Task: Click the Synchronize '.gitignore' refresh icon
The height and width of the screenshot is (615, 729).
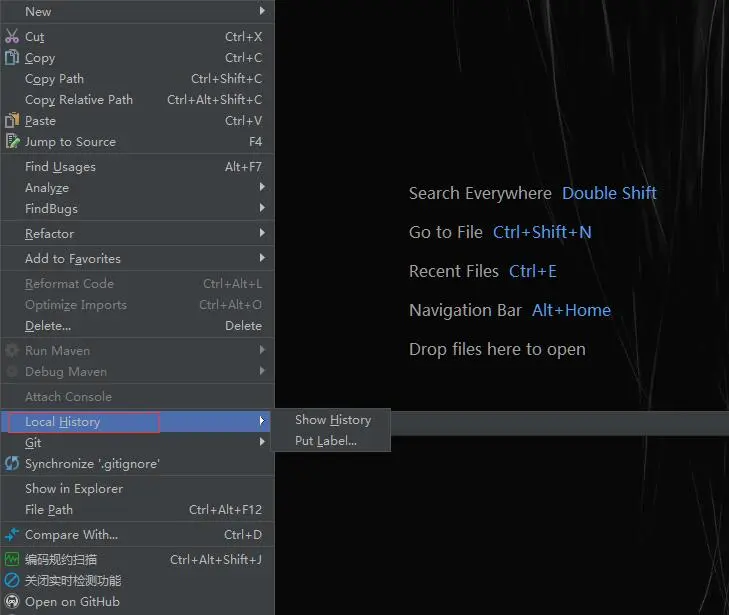Action: coord(12,464)
